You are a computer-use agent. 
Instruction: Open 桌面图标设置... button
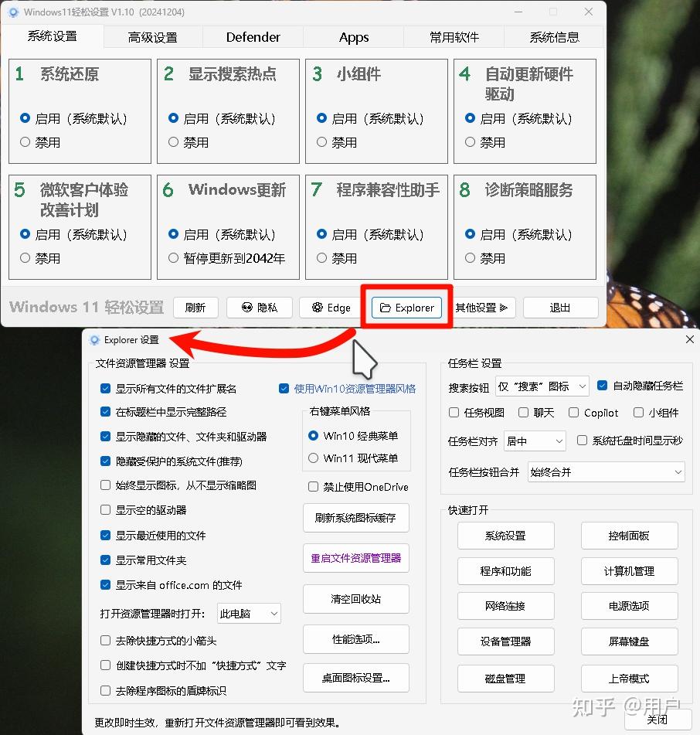(x=355, y=678)
